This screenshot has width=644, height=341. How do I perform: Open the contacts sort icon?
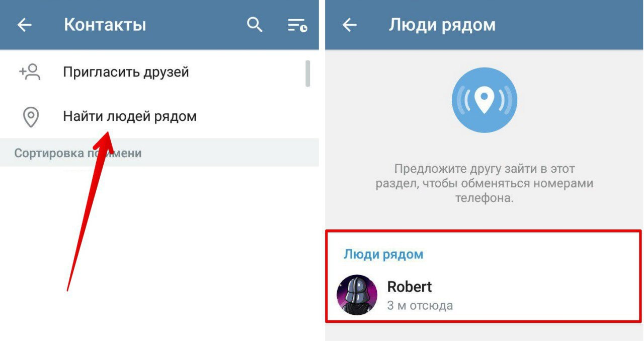pos(297,25)
